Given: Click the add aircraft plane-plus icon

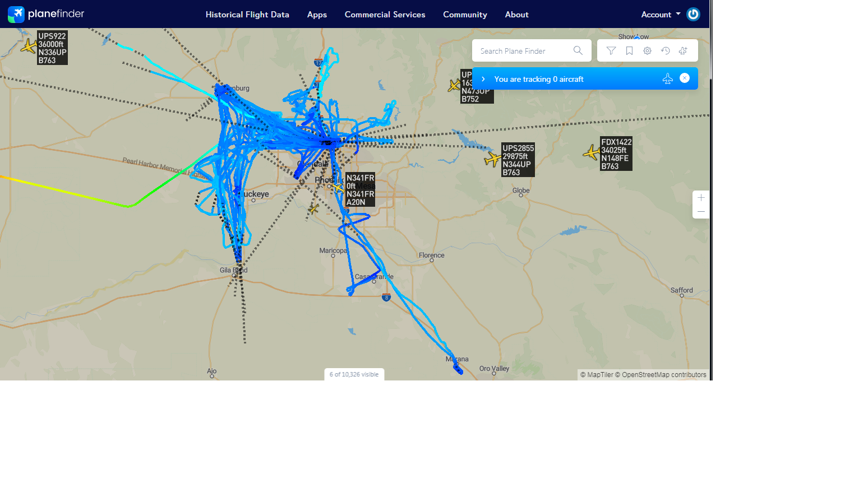Looking at the screenshot, I should click(683, 51).
